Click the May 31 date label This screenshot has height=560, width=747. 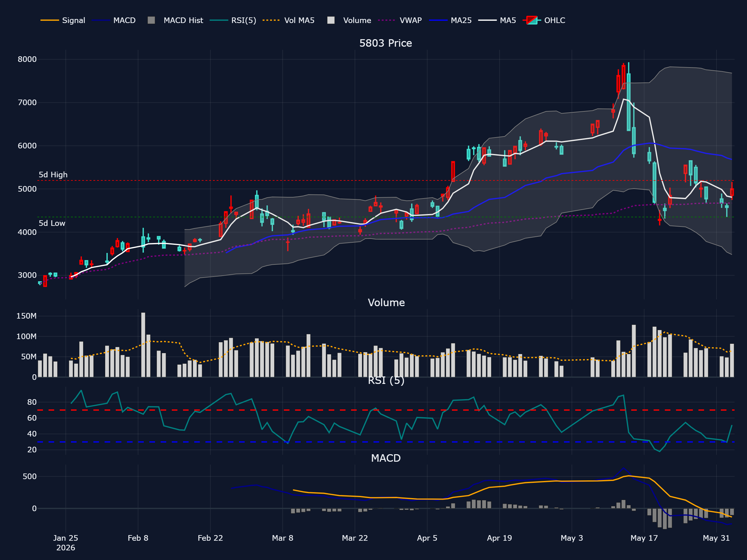coord(716,538)
